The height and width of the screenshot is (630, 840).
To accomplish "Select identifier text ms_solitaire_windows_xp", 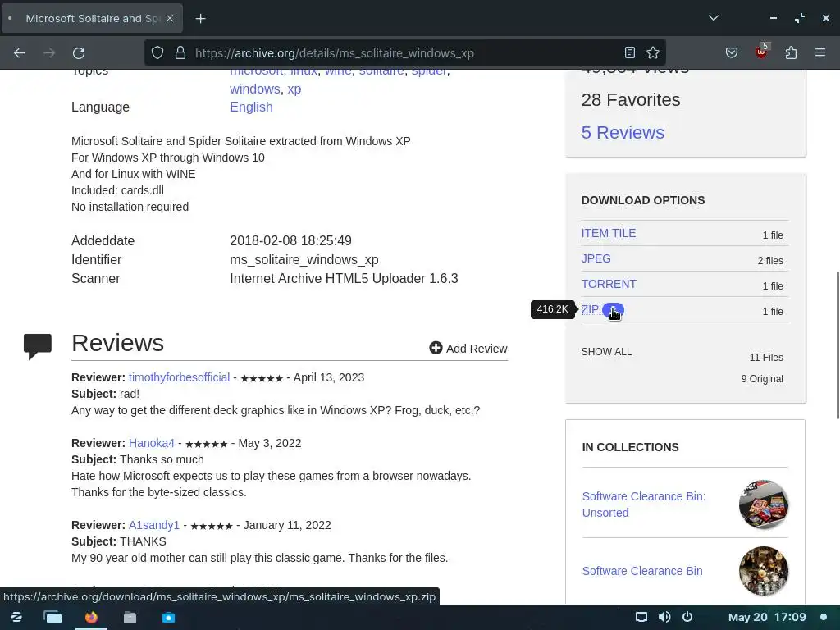I will (304, 260).
